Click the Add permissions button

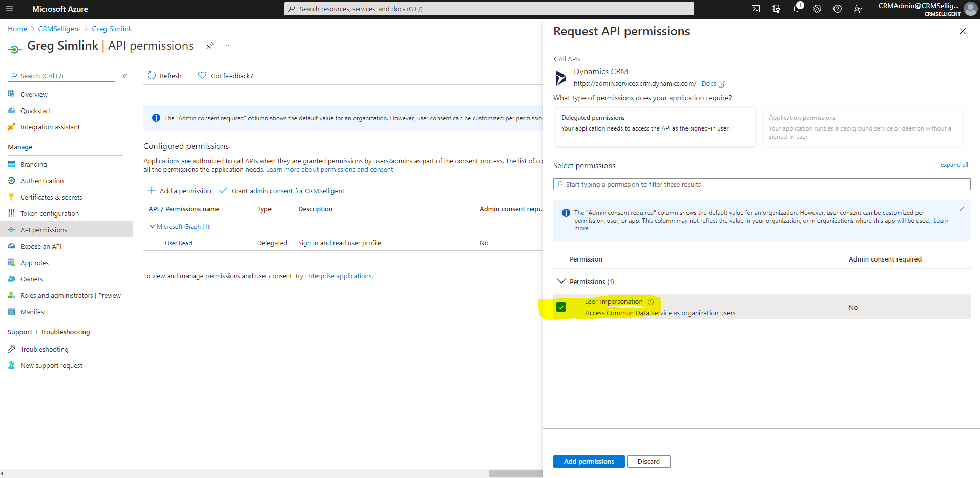pyautogui.click(x=589, y=461)
